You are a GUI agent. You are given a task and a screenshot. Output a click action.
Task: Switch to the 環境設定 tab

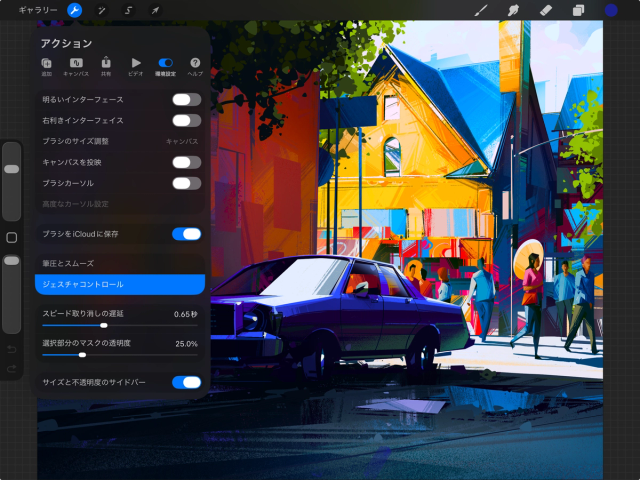tap(165, 67)
